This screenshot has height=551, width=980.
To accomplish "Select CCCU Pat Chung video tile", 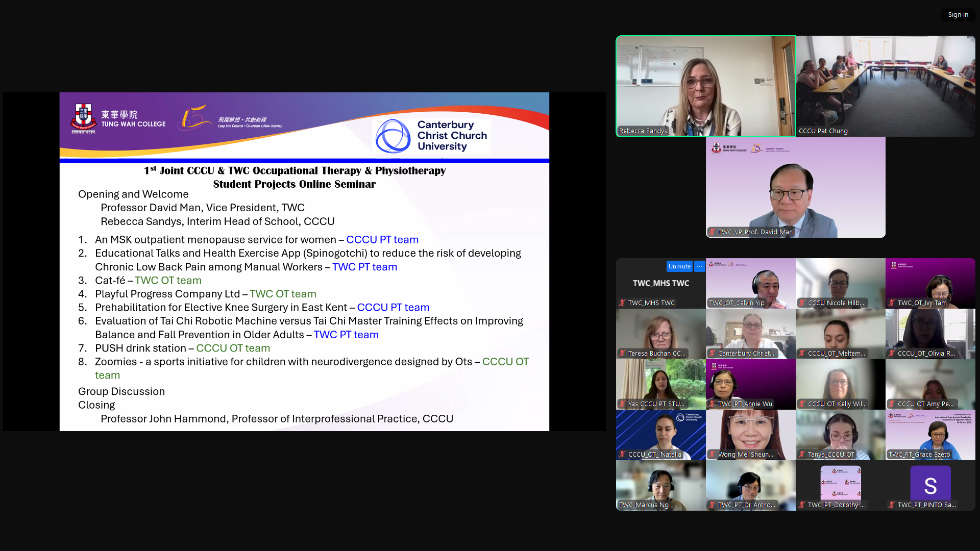I will pos(886,86).
